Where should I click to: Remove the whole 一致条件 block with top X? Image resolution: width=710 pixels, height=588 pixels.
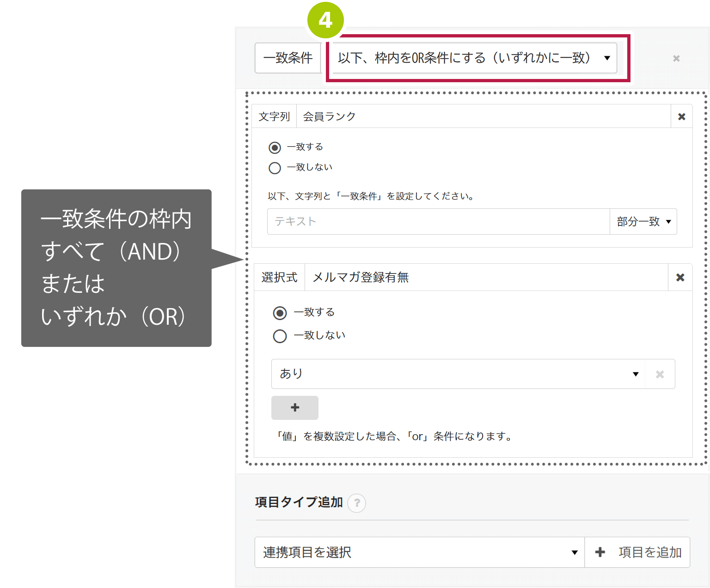[676, 58]
